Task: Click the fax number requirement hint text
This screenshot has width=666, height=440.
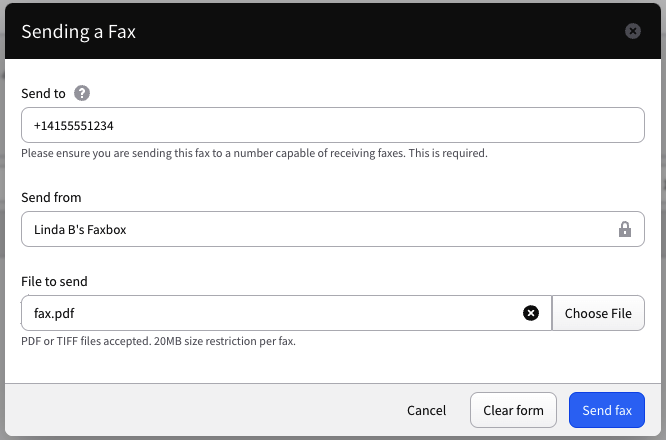Action: tap(254, 153)
